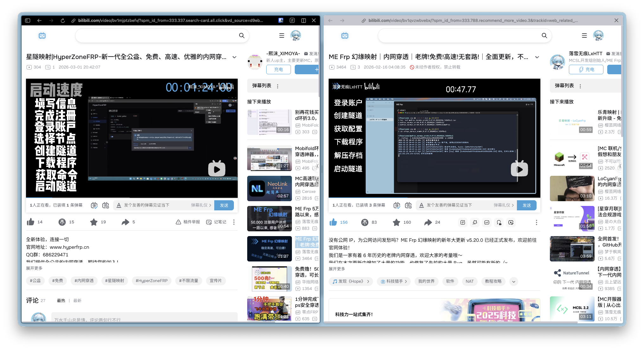The width and height of the screenshot is (644, 350).
Task: Sort comments by 最新
Action: click(x=77, y=300)
